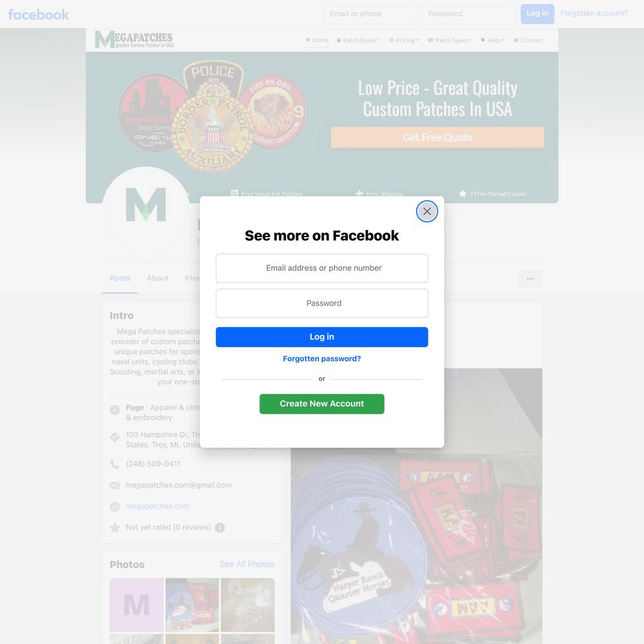Click the info icon beside Not yet rated
644x644 pixels.
[220, 527]
